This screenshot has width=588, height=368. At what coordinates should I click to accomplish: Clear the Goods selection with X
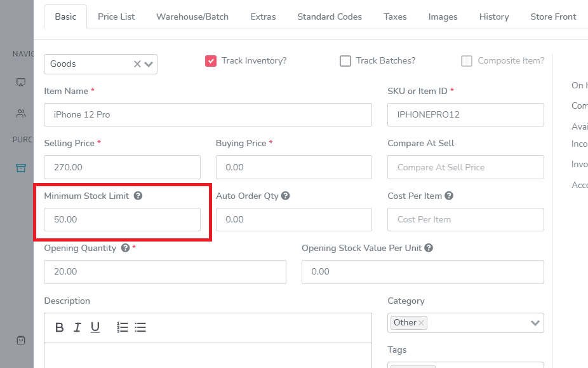point(137,64)
